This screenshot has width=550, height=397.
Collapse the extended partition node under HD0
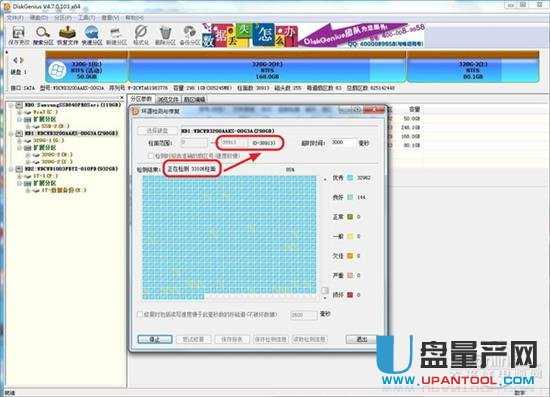[x=20, y=119]
